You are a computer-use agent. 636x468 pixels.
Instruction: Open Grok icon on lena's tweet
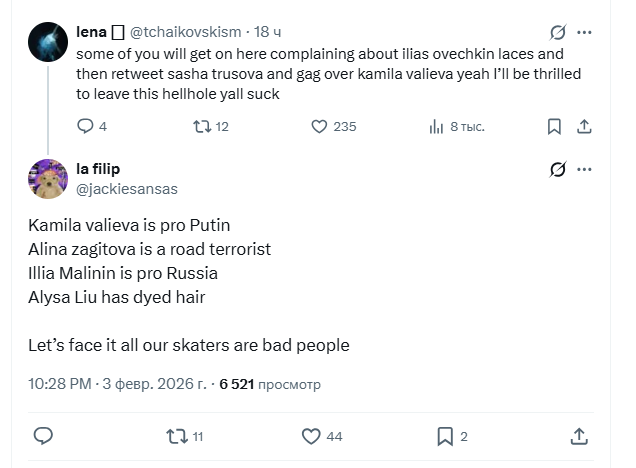click(559, 32)
